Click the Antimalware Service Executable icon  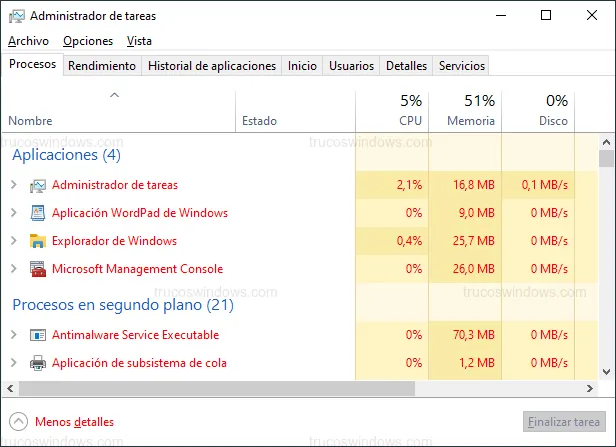(38, 335)
